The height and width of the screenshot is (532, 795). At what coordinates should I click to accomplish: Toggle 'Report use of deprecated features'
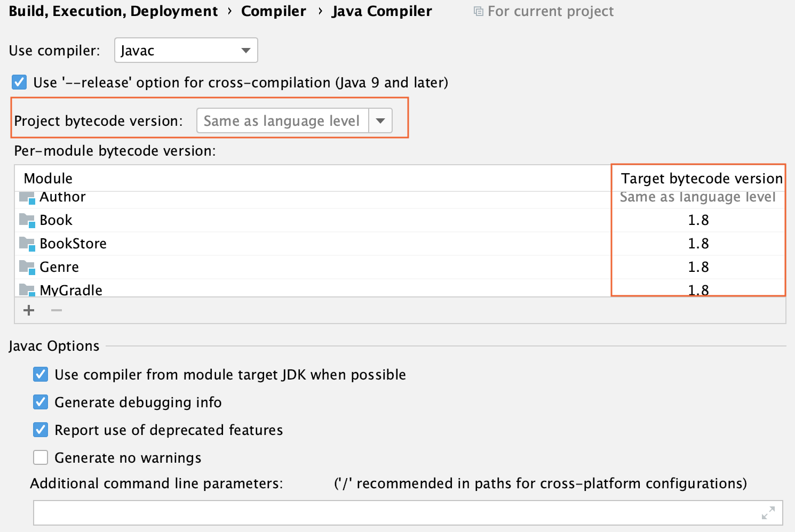click(x=41, y=430)
